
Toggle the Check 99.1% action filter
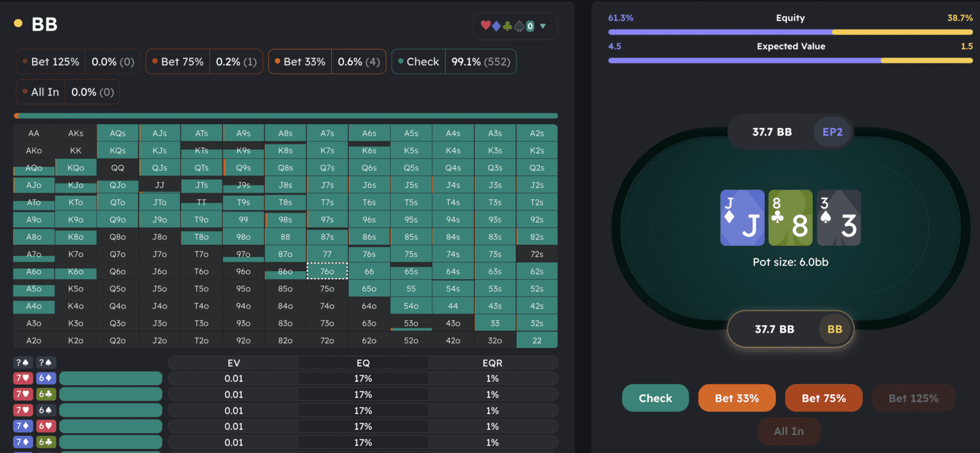point(453,61)
